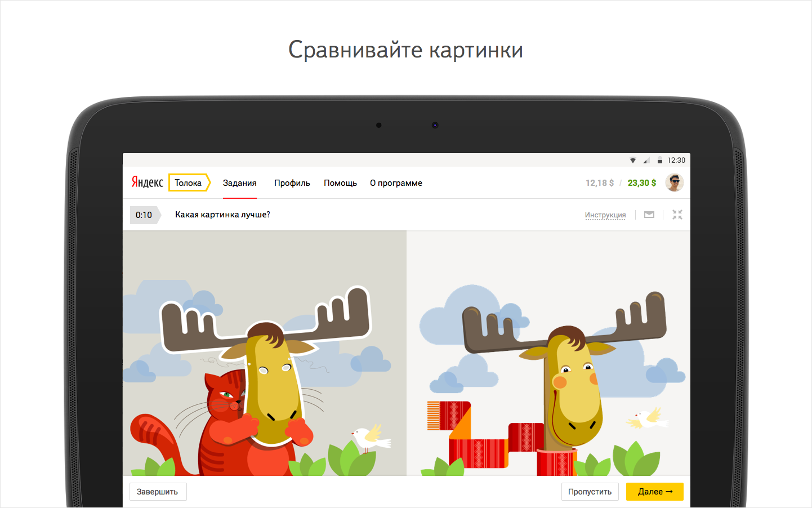This screenshot has height=508, width=812.
Task: Click the envelope message icon
Action: click(649, 215)
